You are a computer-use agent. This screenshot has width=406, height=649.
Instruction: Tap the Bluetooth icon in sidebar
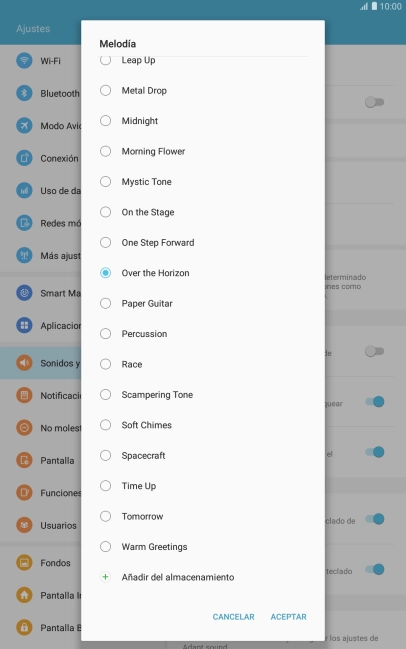[x=24, y=93]
